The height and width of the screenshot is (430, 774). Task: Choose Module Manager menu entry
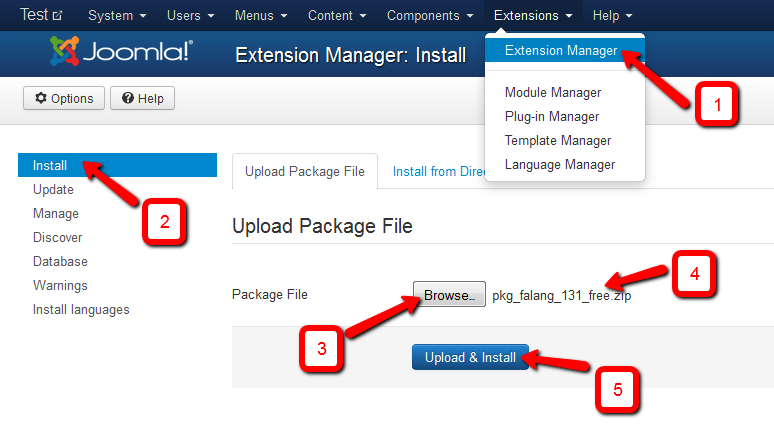coord(553,93)
